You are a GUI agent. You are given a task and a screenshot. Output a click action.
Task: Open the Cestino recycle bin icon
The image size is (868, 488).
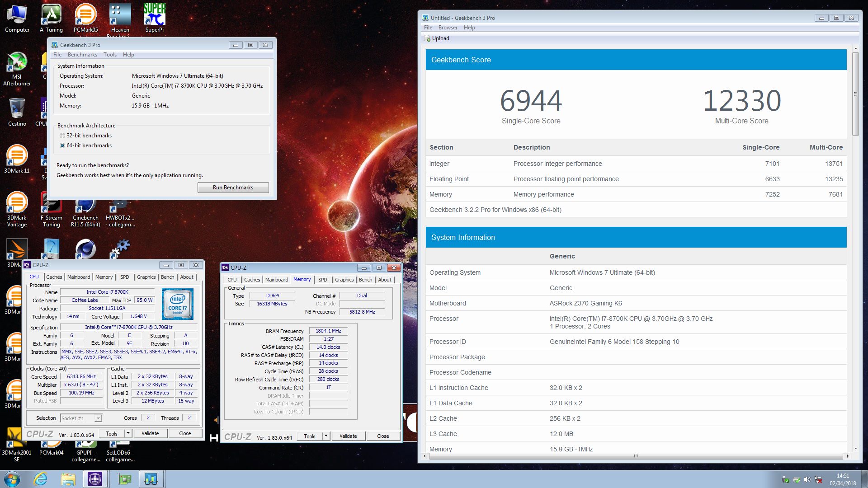[x=17, y=112]
